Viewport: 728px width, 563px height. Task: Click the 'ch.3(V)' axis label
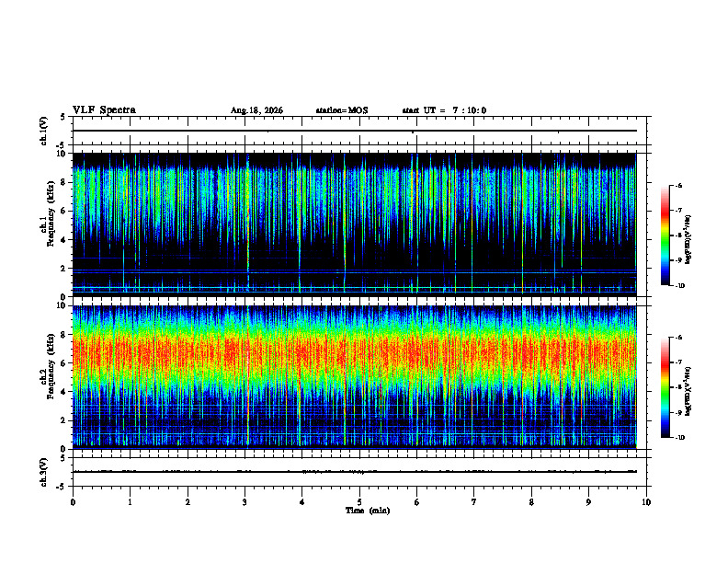(44, 472)
